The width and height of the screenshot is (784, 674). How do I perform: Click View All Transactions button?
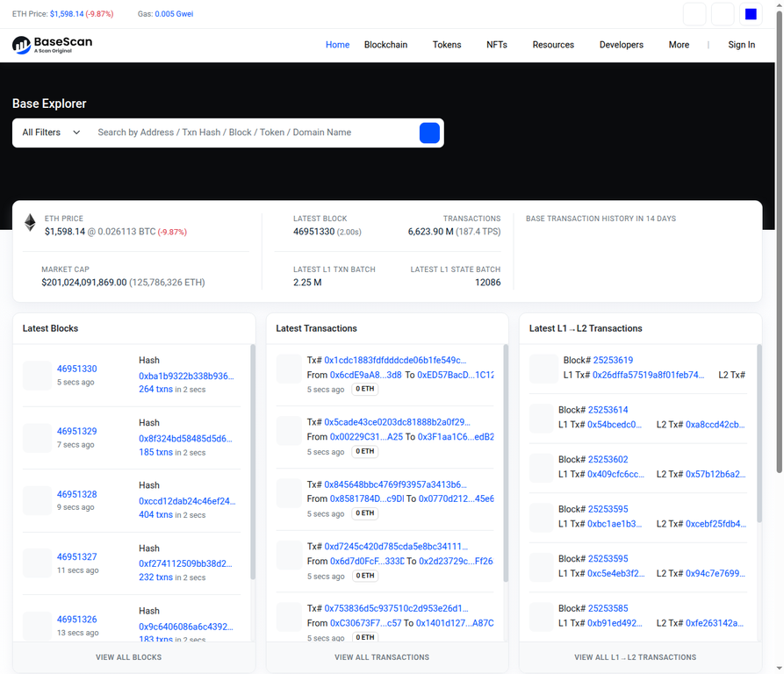(382, 657)
